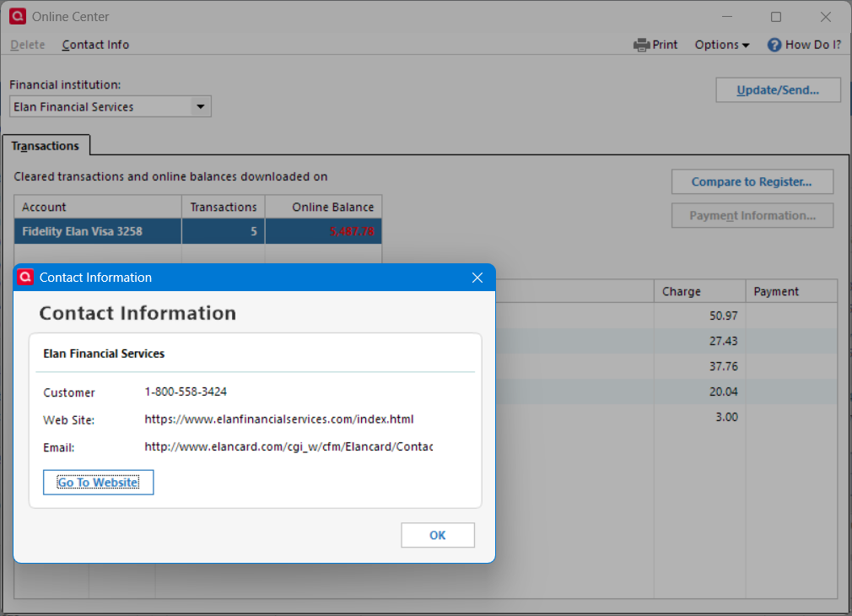Viewport: 852px width, 616px height.
Task: Select the Transactions tab
Action: tap(46, 146)
